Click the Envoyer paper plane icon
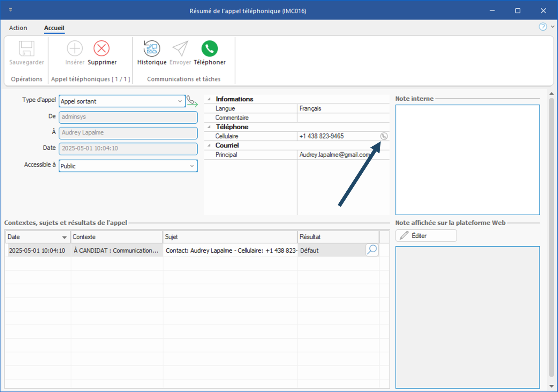Image resolution: width=558 pixels, height=392 pixels. [x=180, y=49]
